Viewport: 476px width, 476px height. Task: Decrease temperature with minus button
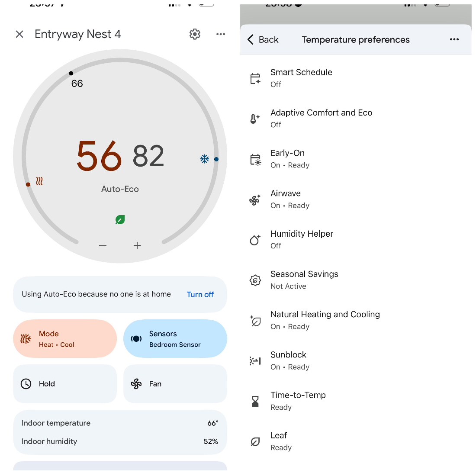tap(103, 246)
